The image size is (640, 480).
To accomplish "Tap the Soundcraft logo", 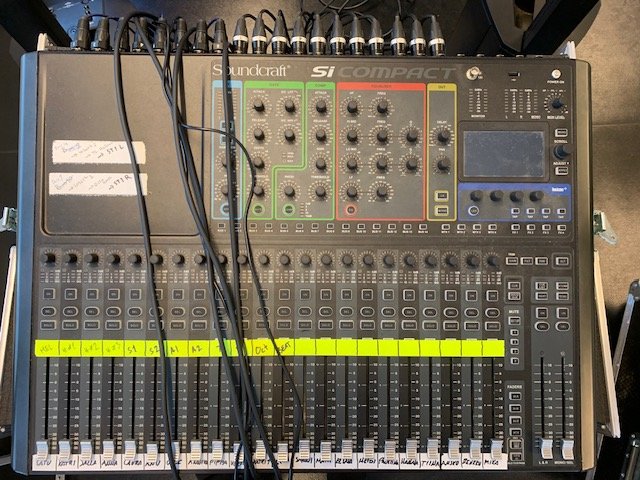I will [251, 71].
